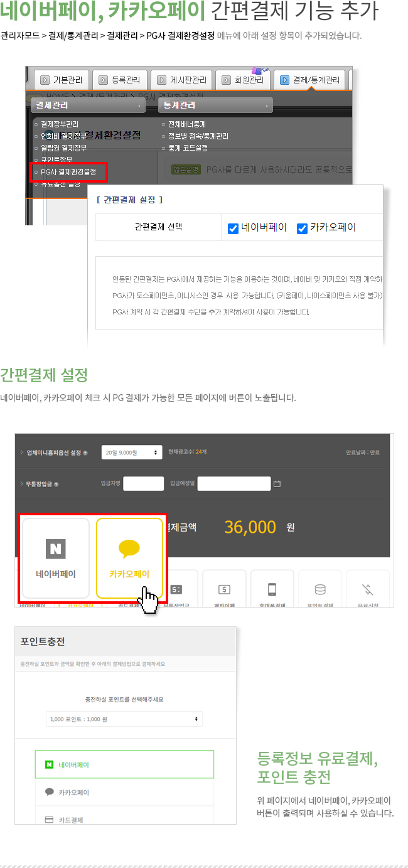408x868 pixels.
Task: Toggle the 카카오페이 checkbox
Action: [x=302, y=228]
